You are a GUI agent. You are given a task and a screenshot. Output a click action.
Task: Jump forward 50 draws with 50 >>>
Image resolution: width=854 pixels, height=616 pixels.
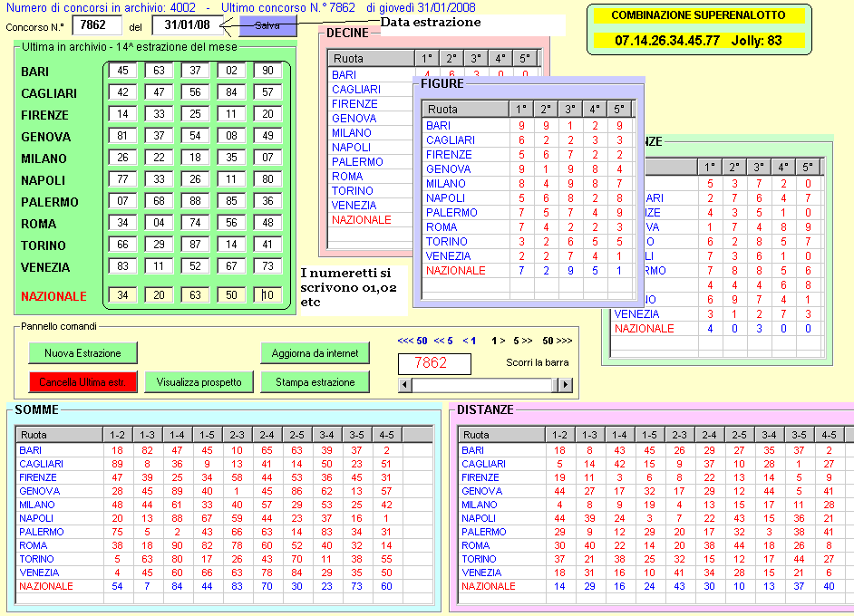[x=558, y=341]
